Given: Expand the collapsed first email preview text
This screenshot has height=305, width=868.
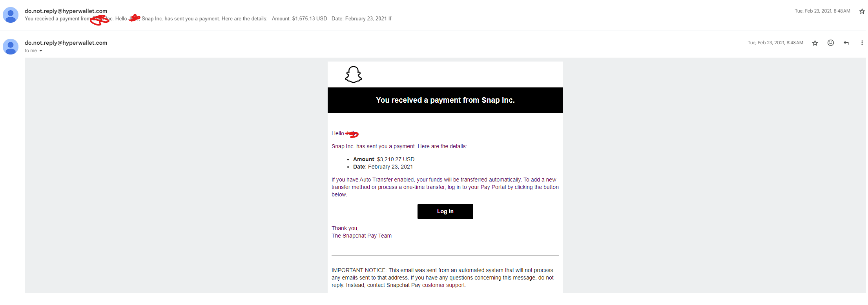Looking at the screenshot, I should [208, 19].
